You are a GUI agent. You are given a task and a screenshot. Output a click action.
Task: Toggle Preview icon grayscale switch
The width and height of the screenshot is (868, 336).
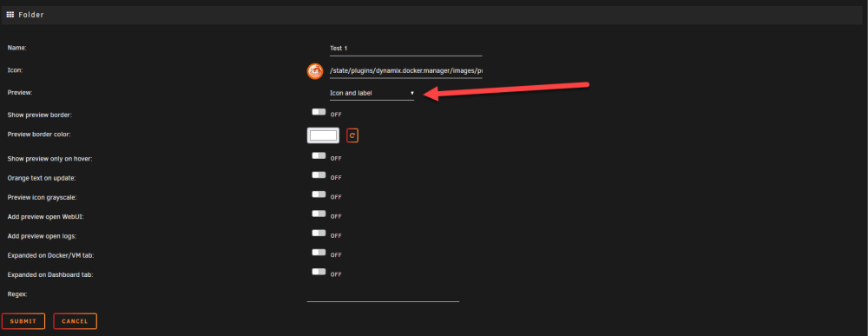[319, 194]
